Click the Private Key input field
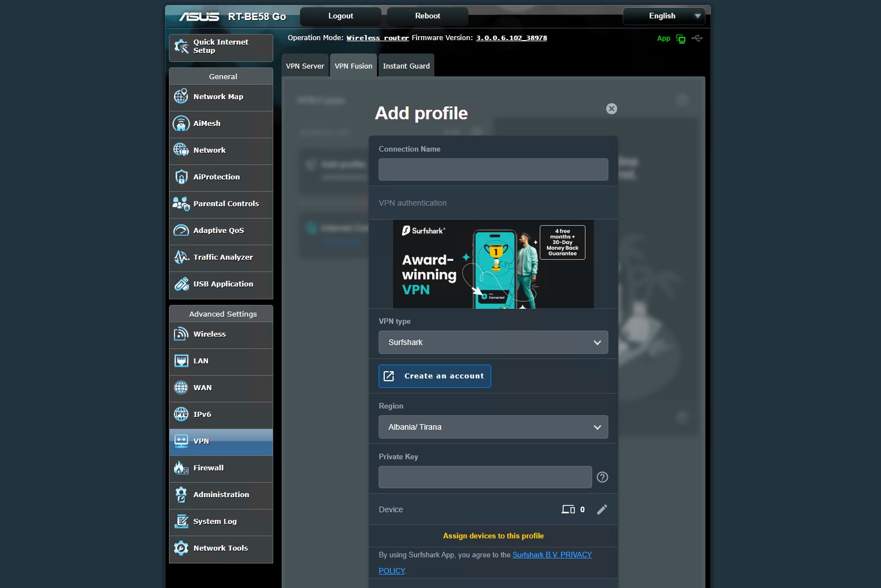The height and width of the screenshot is (588, 881). coord(485,477)
